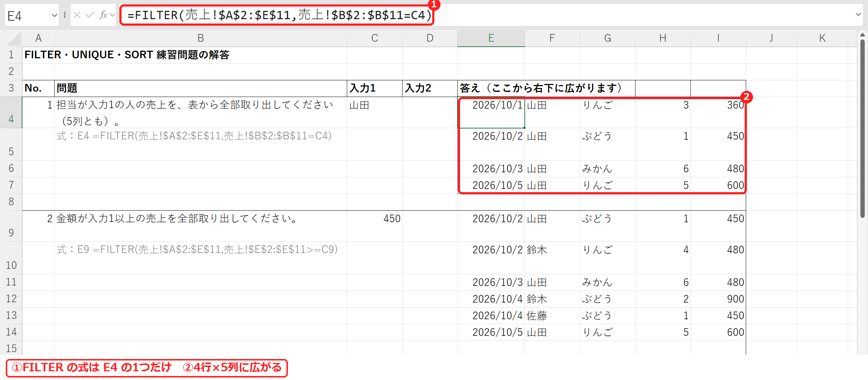868x380 pixels.
Task: Open the dropdown next to fx icon
Action: click(112, 15)
